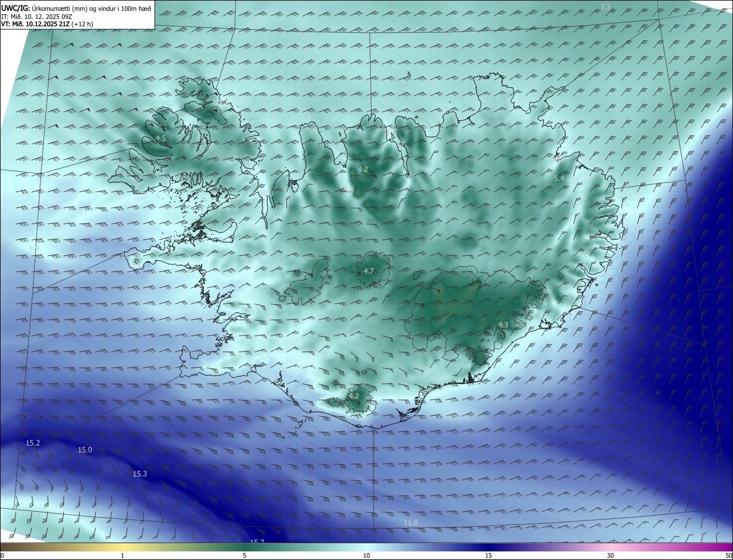Viewport: 733px width, 560px height.
Task: Click the initial time line 'IT: Mið. 10. 12. 2025 09Z'
Action: click(36, 17)
